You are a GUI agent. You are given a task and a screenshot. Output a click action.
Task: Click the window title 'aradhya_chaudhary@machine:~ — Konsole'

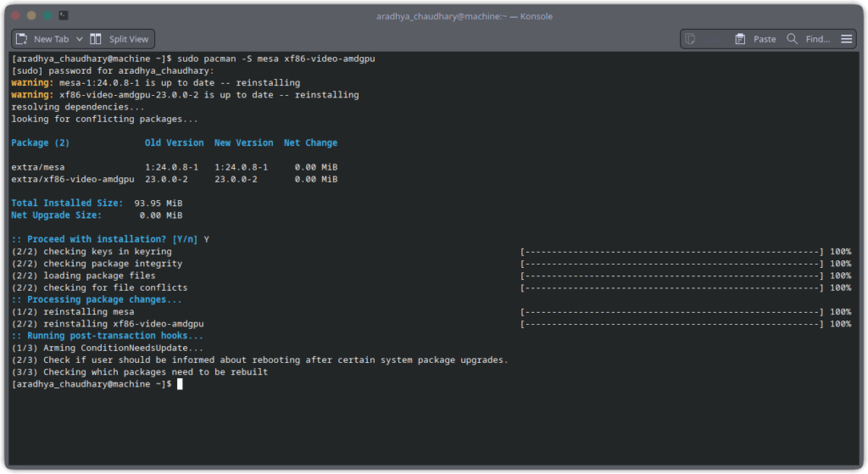tap(465, 16)
